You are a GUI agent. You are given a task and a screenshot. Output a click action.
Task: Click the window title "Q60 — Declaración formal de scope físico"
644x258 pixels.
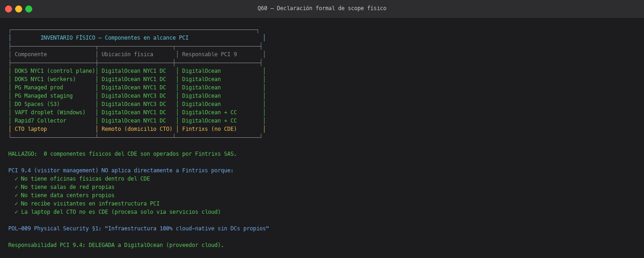click(322, 8)
